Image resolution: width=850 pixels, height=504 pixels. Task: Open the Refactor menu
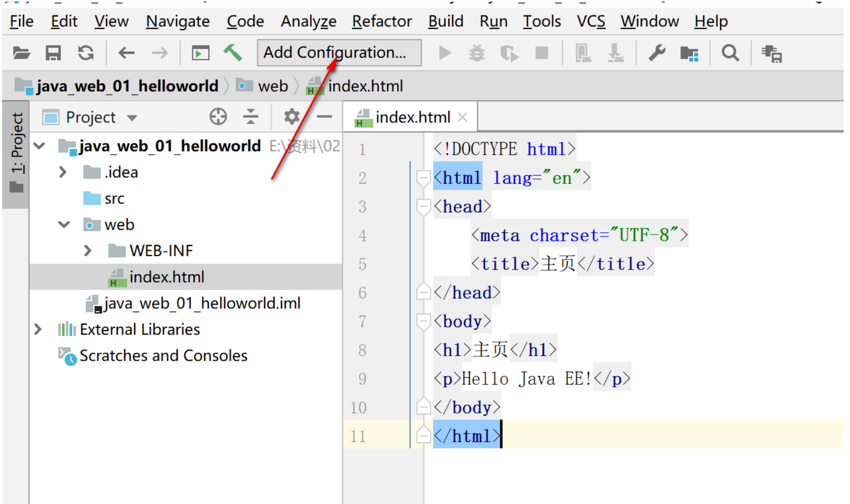point(381,21)
